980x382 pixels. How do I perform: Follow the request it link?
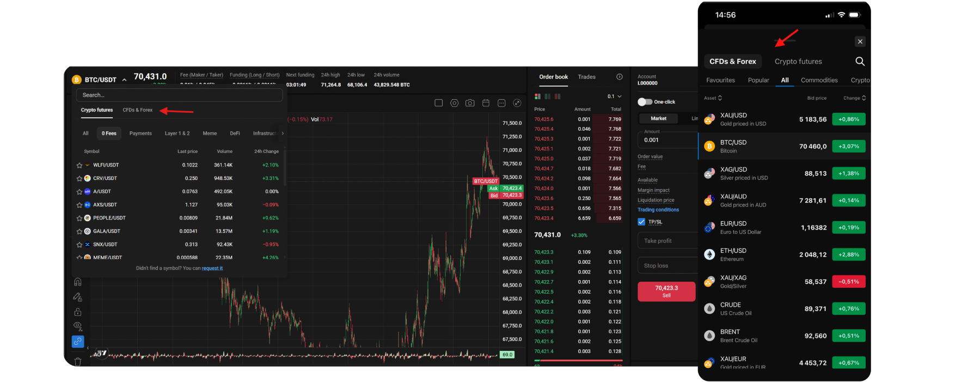[x=212, y=268]
